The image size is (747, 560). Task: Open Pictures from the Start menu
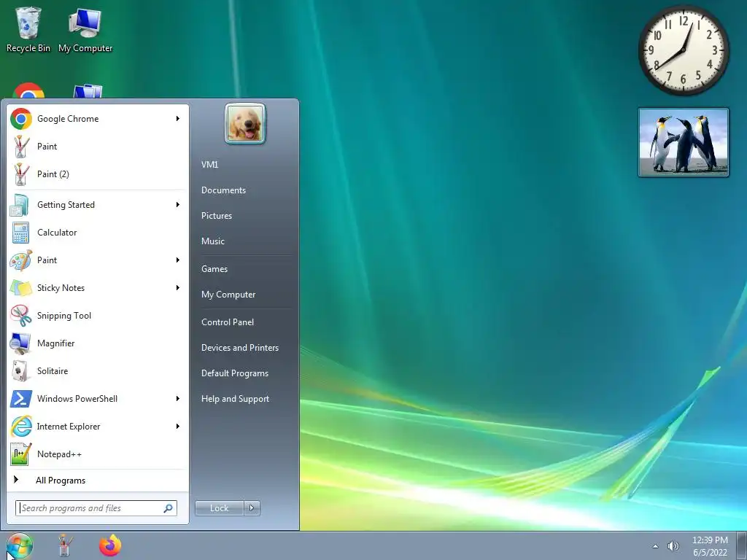216,216
